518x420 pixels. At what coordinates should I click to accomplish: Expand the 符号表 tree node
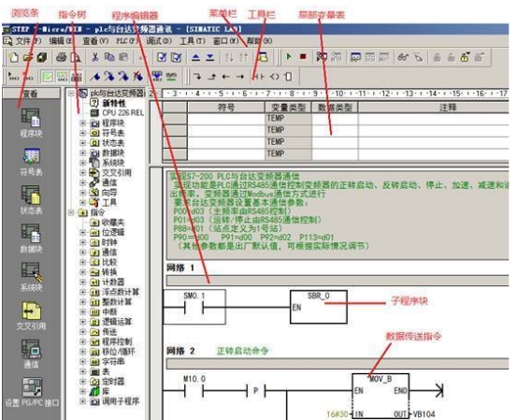click(x=82, y=133)
